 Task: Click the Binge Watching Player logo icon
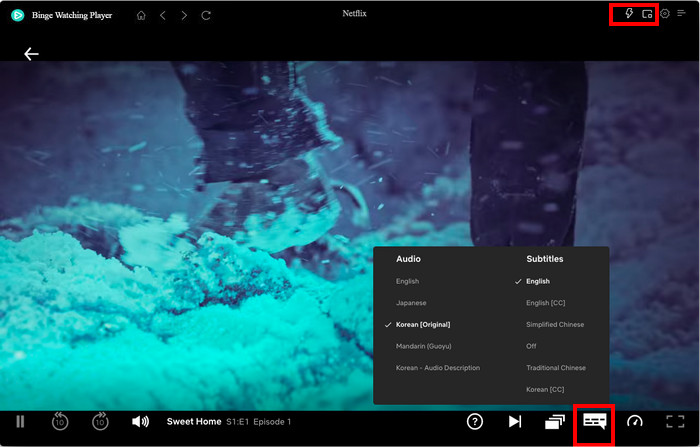(17, 15)
